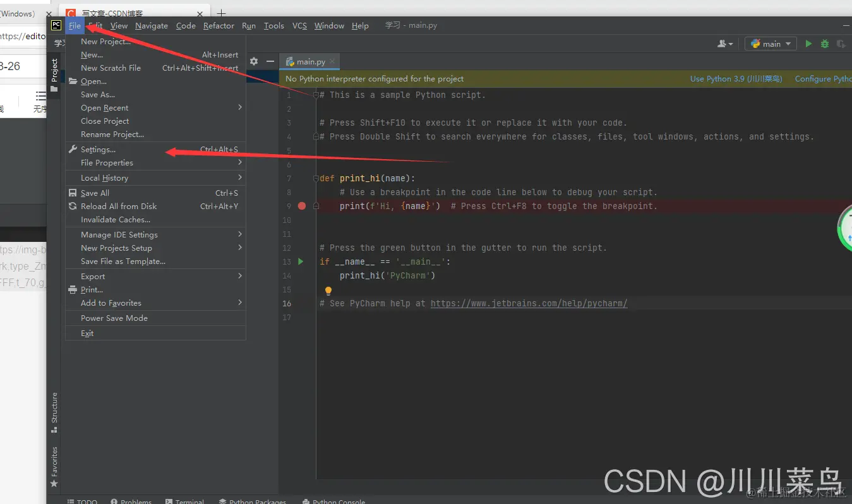Open the Code menu
This screenshot has height=504, width=852.
[186, 25]
